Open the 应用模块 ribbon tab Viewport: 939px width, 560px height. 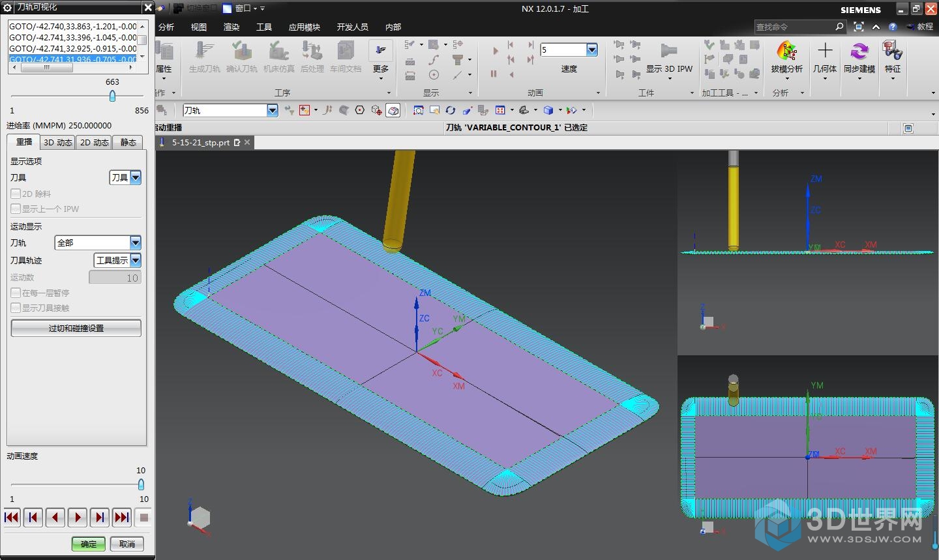click(305, 27)
